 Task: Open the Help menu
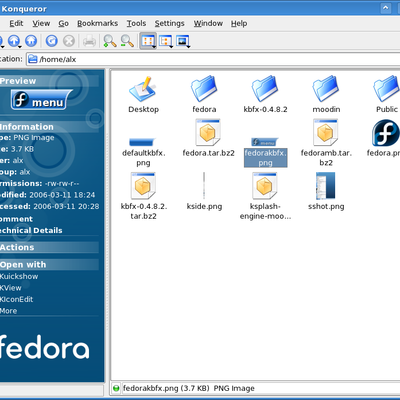coord(239,23)
